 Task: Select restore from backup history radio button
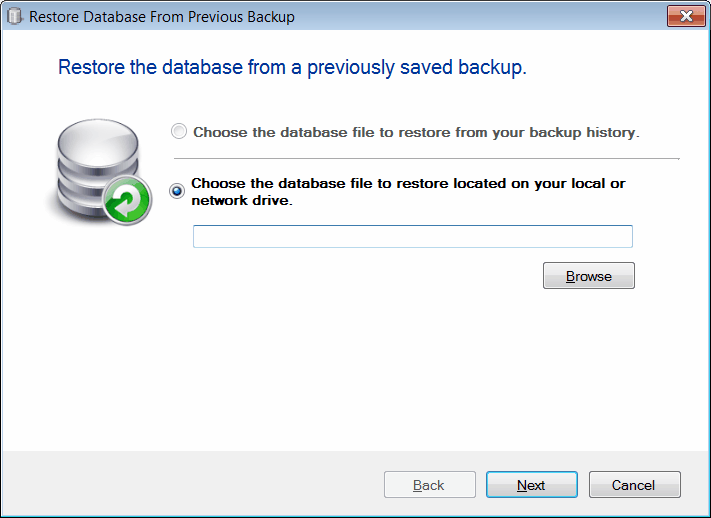[x=179, y=132]
